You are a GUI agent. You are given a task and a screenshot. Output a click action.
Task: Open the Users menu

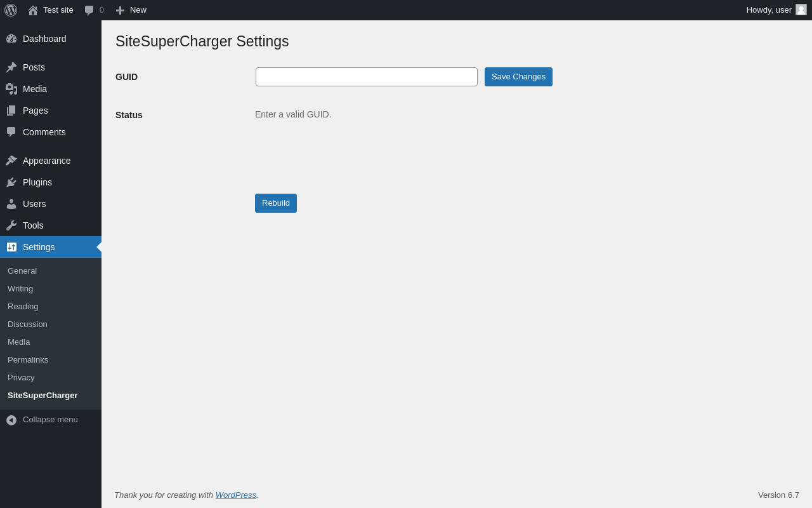point(51,204)
